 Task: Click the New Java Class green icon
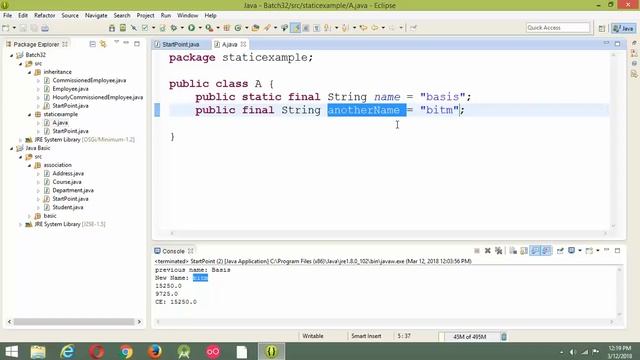coord(238,28)
